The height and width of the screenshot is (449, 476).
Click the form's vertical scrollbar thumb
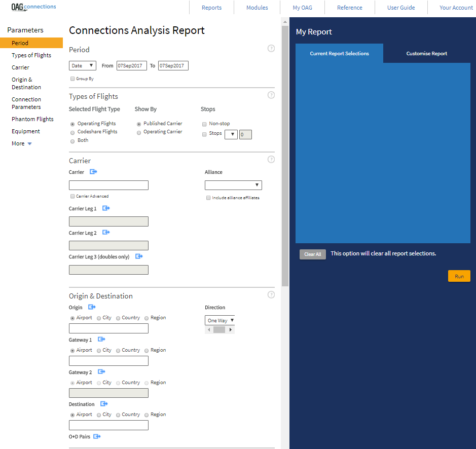point(285,156)
